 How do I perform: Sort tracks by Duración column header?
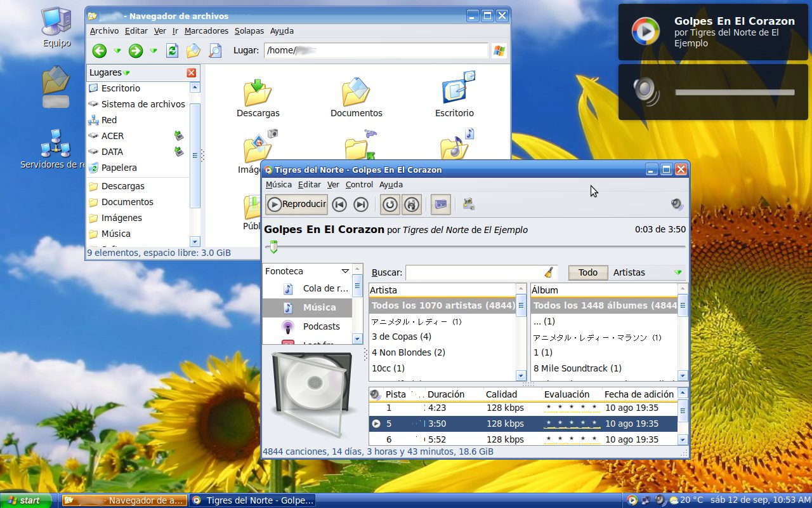(x=454, y=394)
